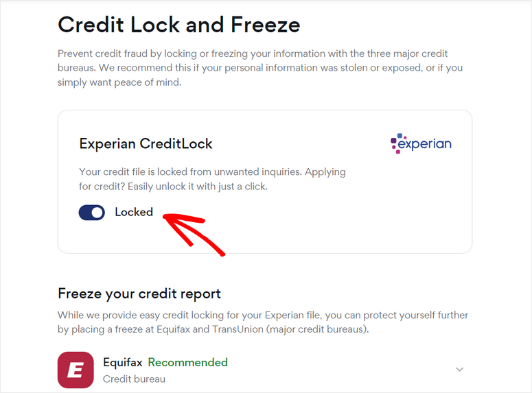Expand the Equifax row chevron
Screen dimensions: 532x393
pyautogui.click(x=460, y=370)
